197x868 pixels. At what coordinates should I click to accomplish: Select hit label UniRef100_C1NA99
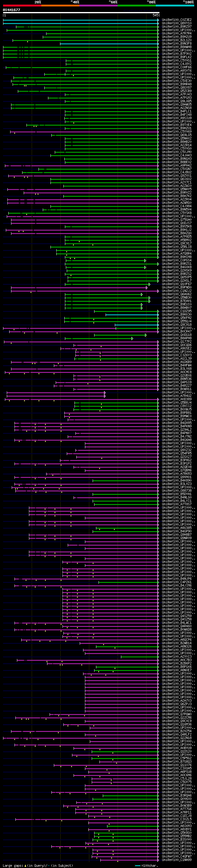[177, 860]
